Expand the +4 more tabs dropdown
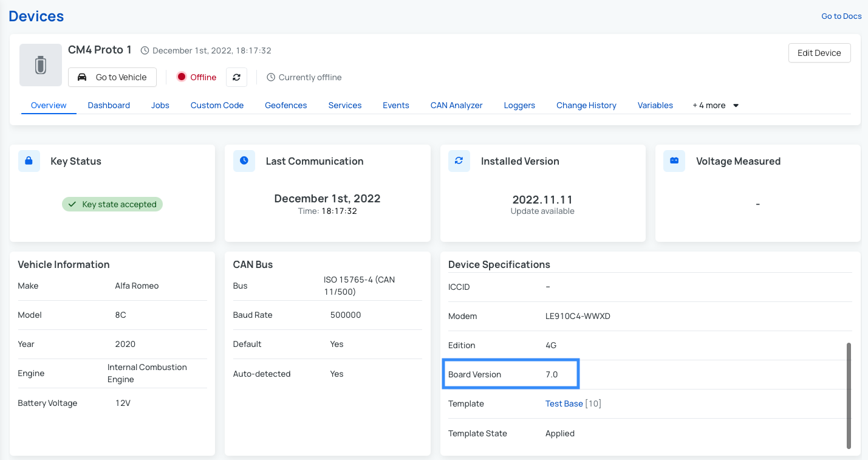This screenshot has height=460, width=868. 716,105
